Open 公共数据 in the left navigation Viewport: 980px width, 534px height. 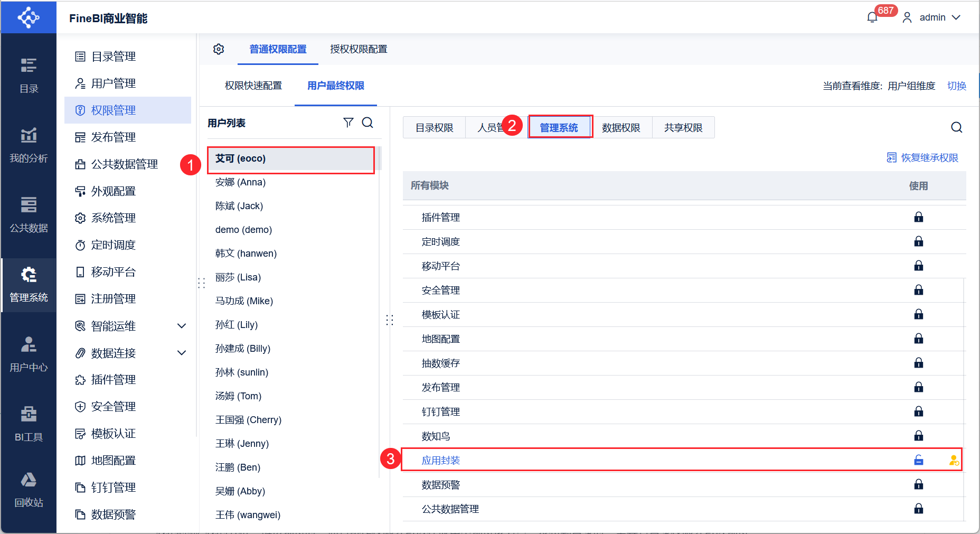[29, 216]
